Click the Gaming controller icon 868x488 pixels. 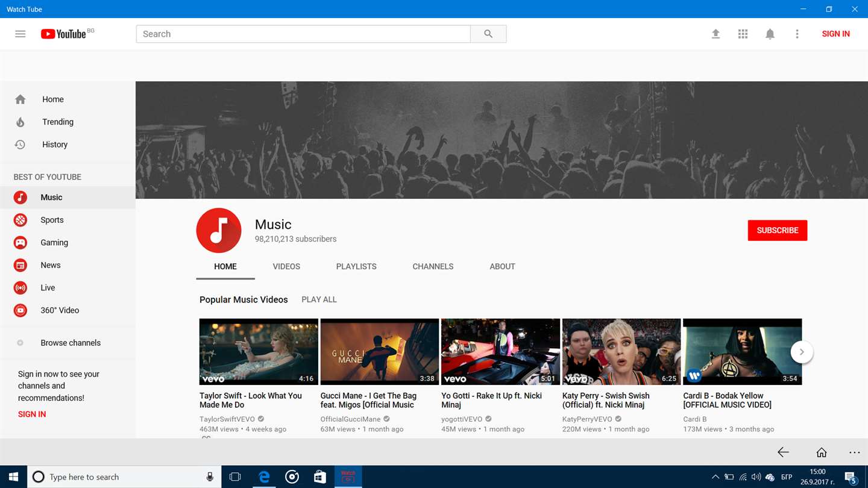pos(20,243)
